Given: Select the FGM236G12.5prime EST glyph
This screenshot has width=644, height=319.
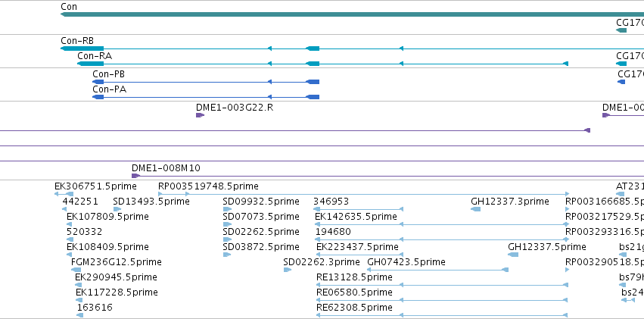Looking at the screenshot, I should click(76, 270).
